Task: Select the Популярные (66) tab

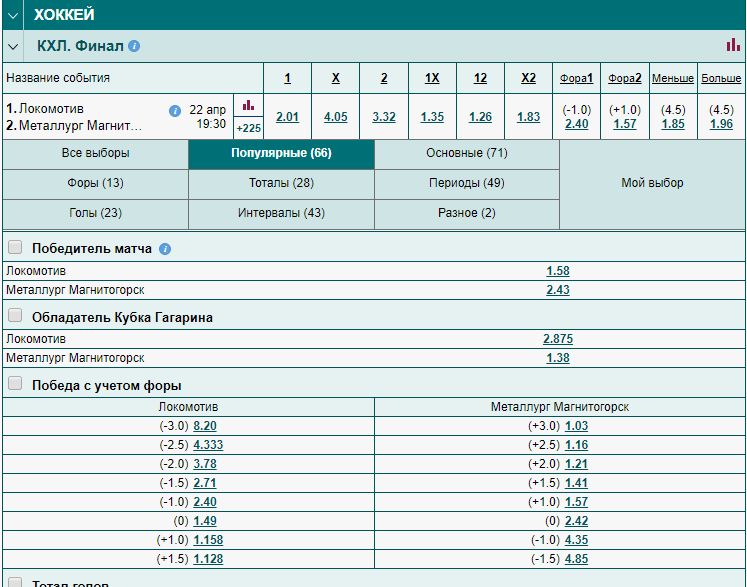Action: pyautogui.click(x=281, y=153)
